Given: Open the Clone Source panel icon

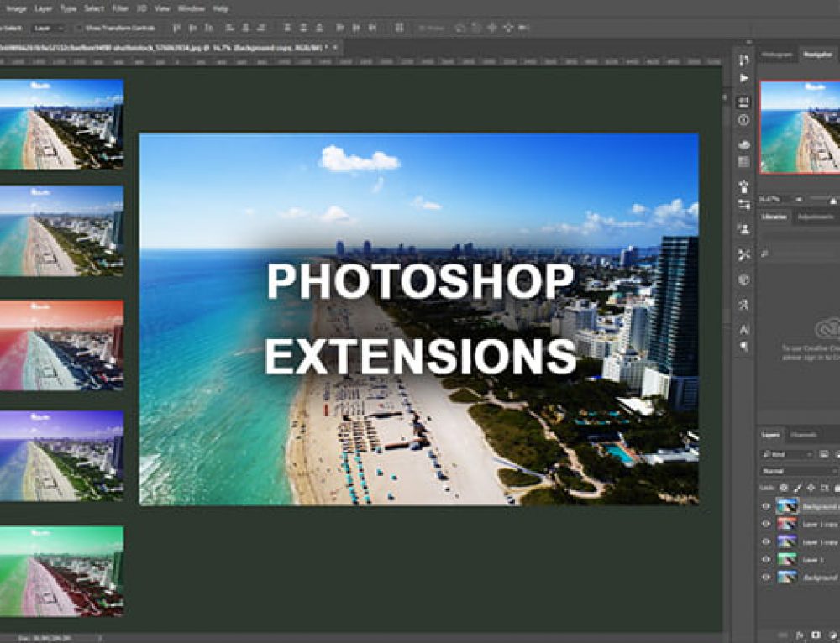Looking at the screenshot, I should coord(743,229).
